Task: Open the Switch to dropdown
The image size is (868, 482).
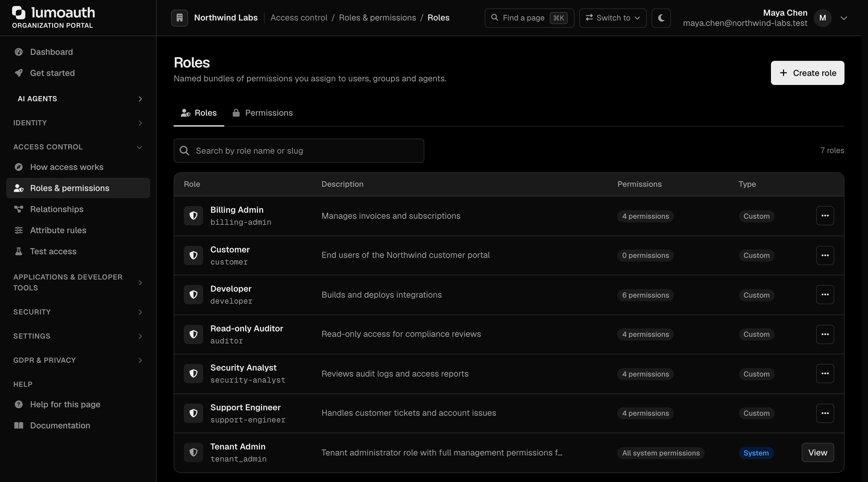Action: click(613, 18)
